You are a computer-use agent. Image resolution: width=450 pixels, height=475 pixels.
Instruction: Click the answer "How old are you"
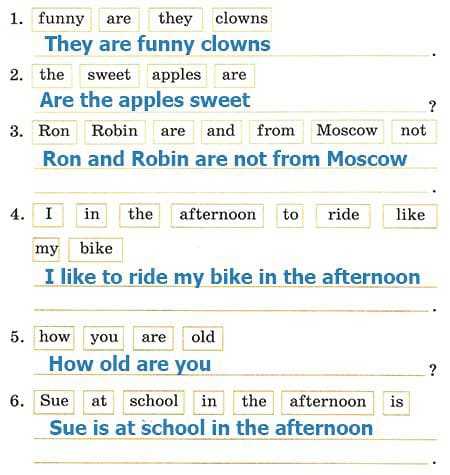130,364
